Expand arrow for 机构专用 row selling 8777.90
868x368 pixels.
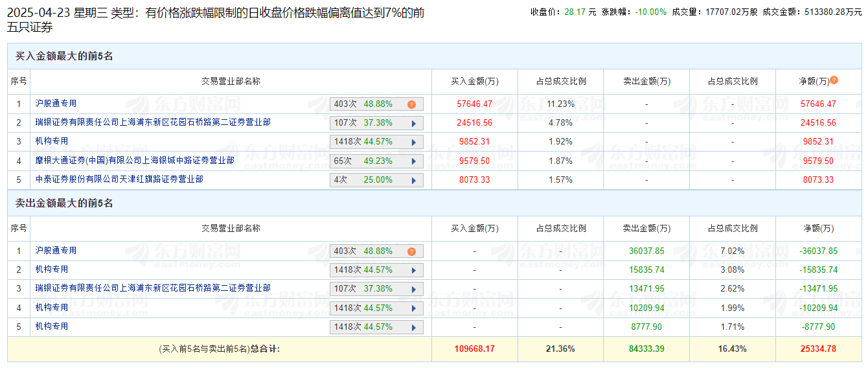pos(413,327)
